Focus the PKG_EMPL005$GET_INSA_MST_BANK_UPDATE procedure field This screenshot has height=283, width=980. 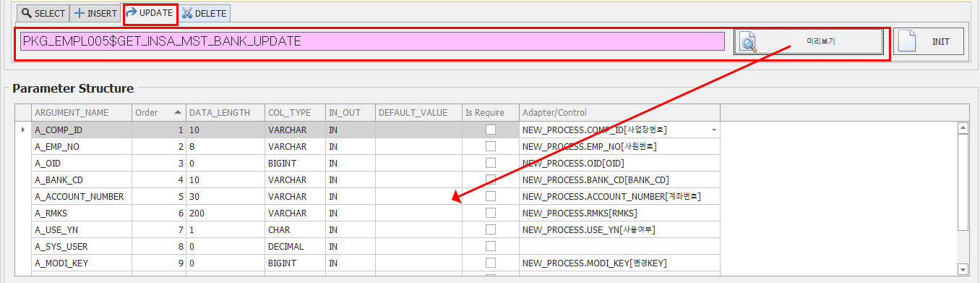(x=371, y=41)
